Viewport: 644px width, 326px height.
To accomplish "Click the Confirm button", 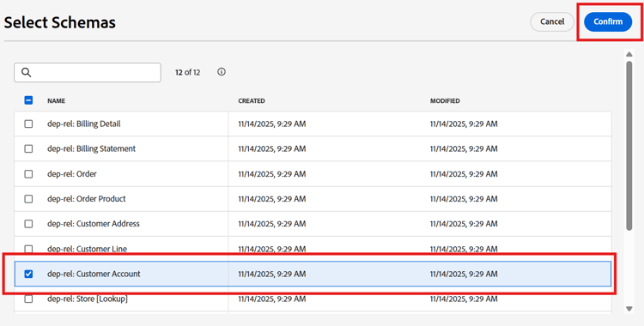I will click(608, 21).
